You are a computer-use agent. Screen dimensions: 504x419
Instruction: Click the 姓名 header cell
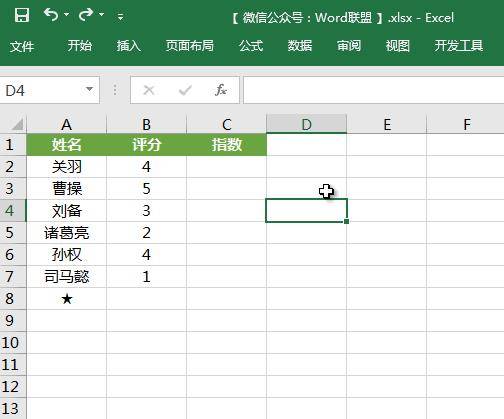(x=67, y=145)
